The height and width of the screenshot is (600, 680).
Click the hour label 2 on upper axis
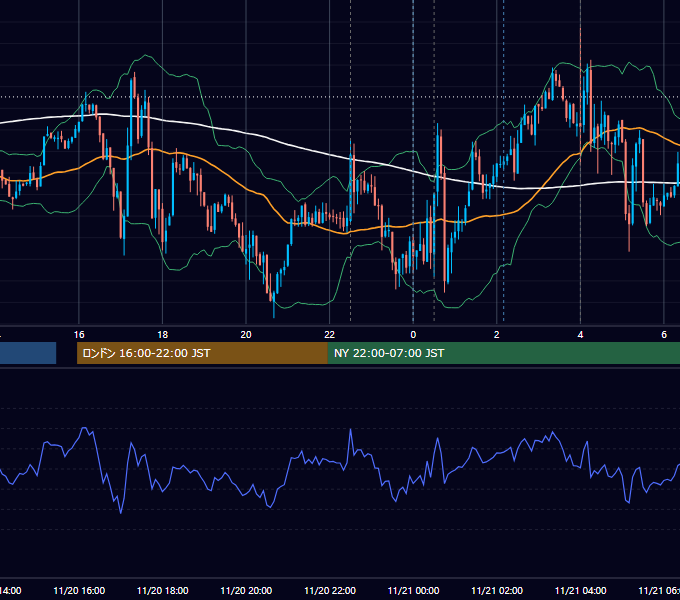497,335
